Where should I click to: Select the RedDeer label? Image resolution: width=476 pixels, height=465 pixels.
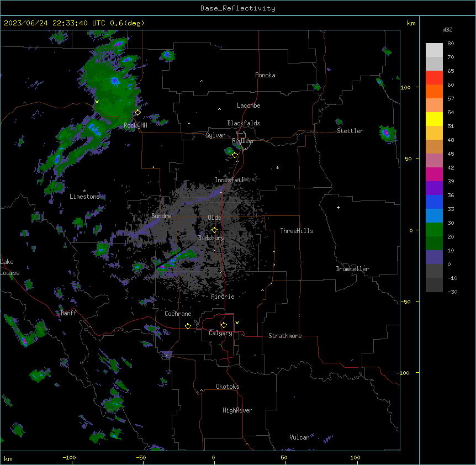point(243,141)
